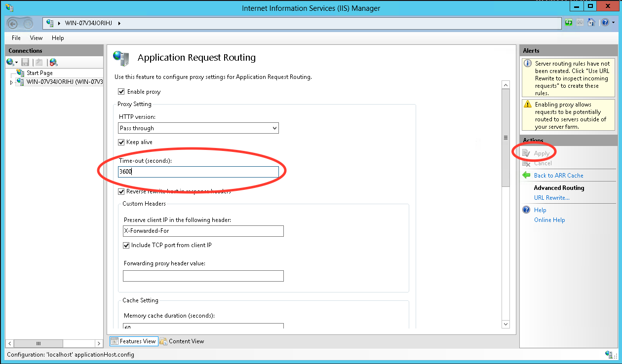Click the Back to ARR Cache link
The width and height of the screenshot is (622, 364).
[x=558, y=176]
